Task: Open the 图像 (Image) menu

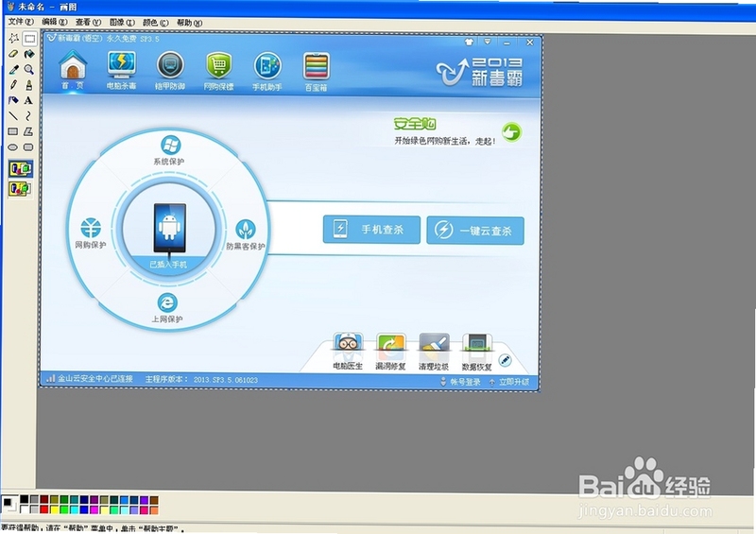Action: [122, 22]
